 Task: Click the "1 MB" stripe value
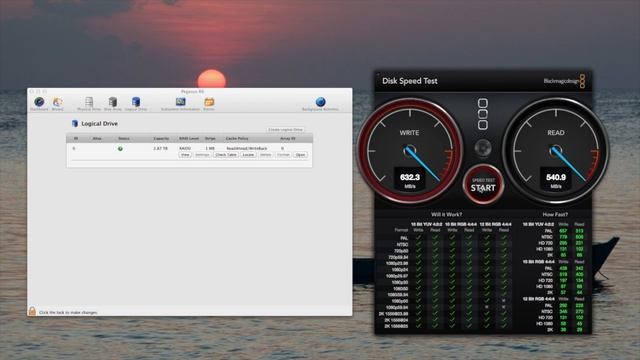tap(210, 149)
